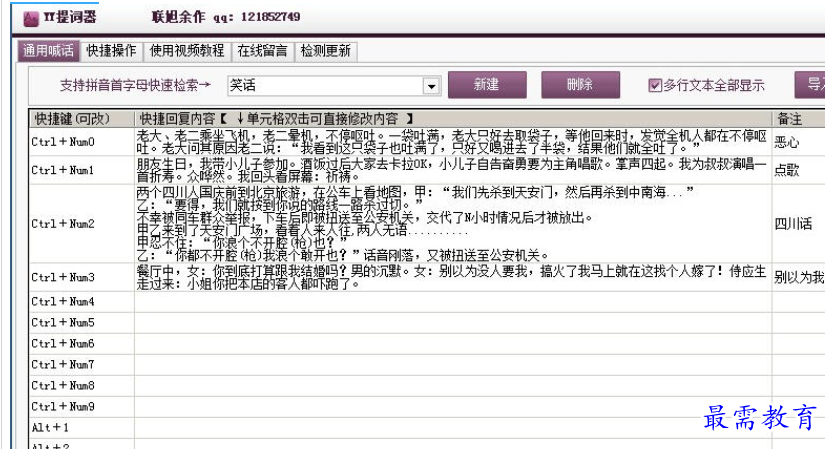The width and height of the screenshot is (825, 449).
Task: Expand the 笑话 category dropdown arrow
Action: (431, 86)
